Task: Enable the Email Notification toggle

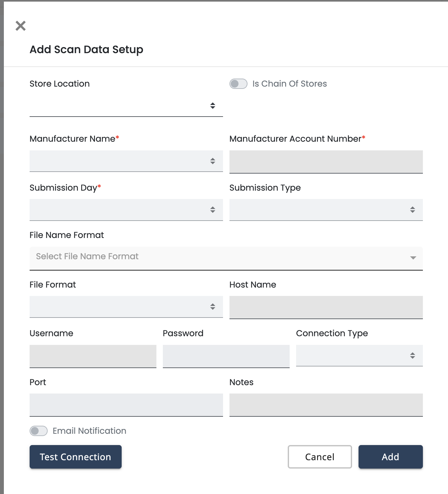Action: point(39,431)
